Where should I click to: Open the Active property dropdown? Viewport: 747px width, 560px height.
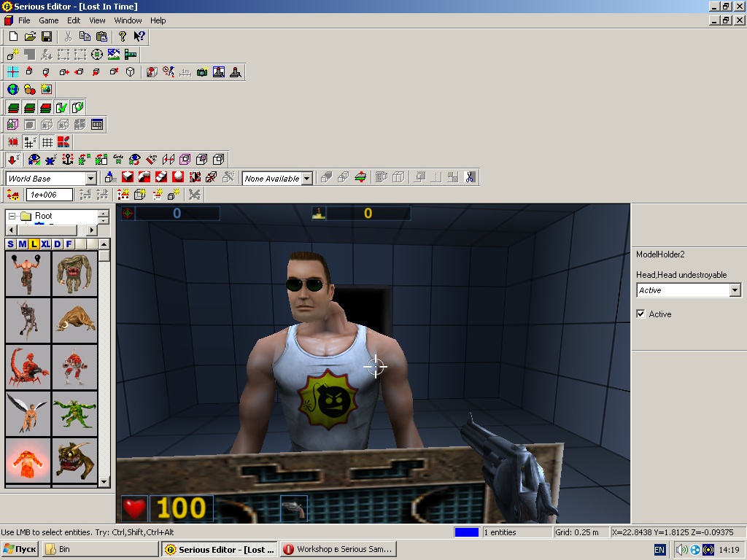click(x=735, y=290)
